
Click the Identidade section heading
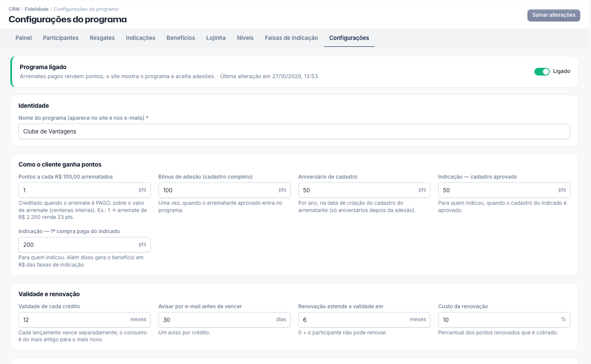pyautogui.click(x=34, y=106)
